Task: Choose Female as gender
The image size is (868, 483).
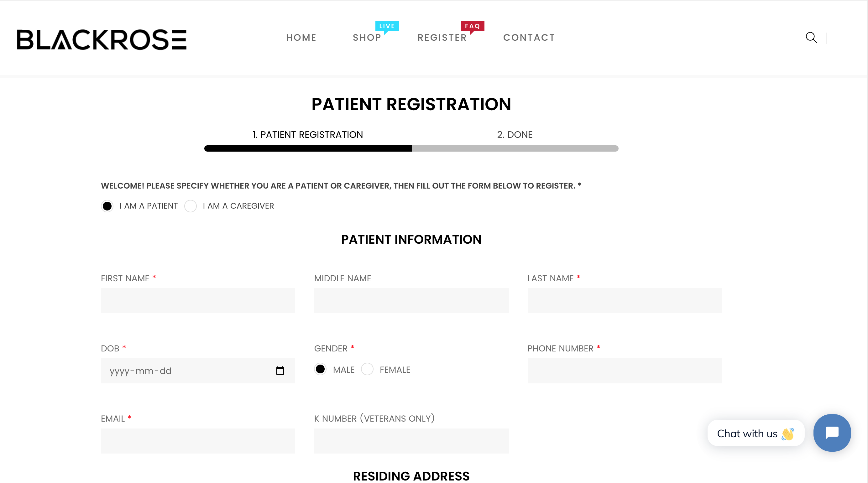Action: pos(367,369)
